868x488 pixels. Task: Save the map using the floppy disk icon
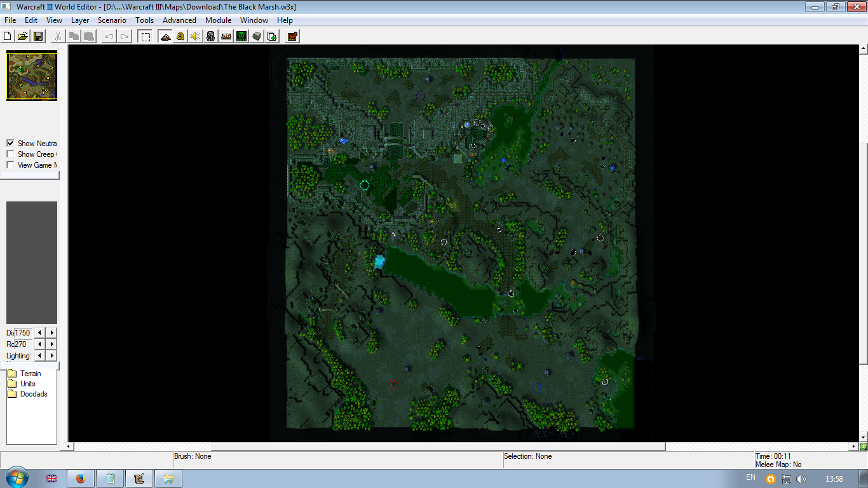(x=38, y=36)
